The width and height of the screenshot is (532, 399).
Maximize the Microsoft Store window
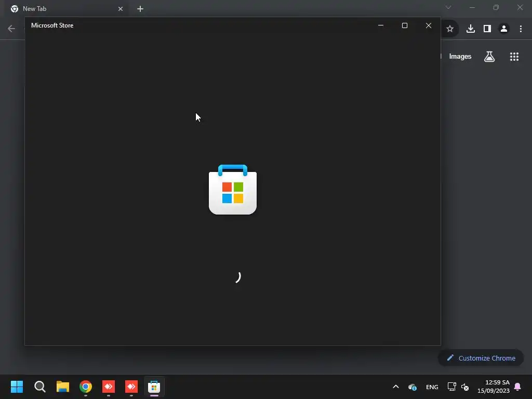[x=404, y=25]
